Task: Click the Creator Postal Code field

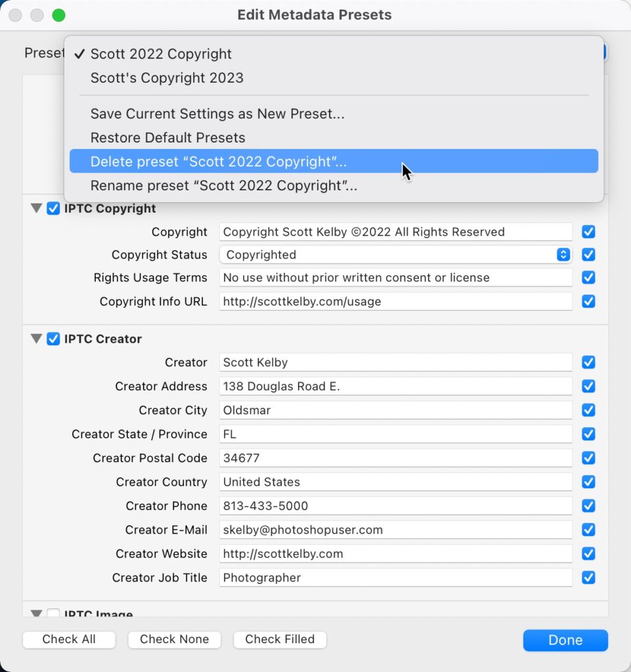Action: pyautogui.click(x=396, y=457)
